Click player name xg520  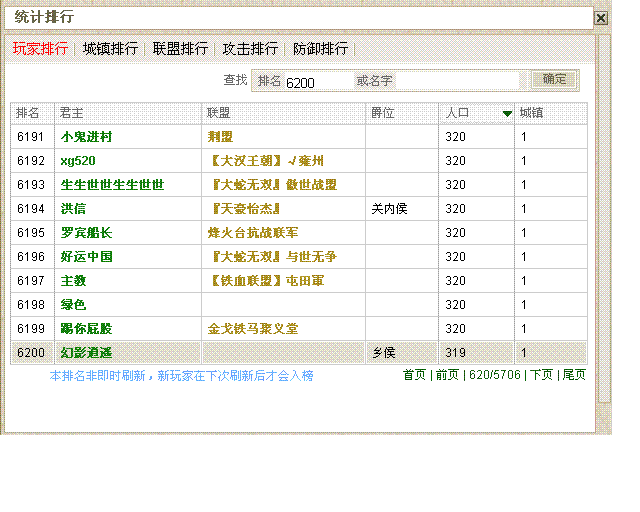pyautogui.click(x=78, y=161)
